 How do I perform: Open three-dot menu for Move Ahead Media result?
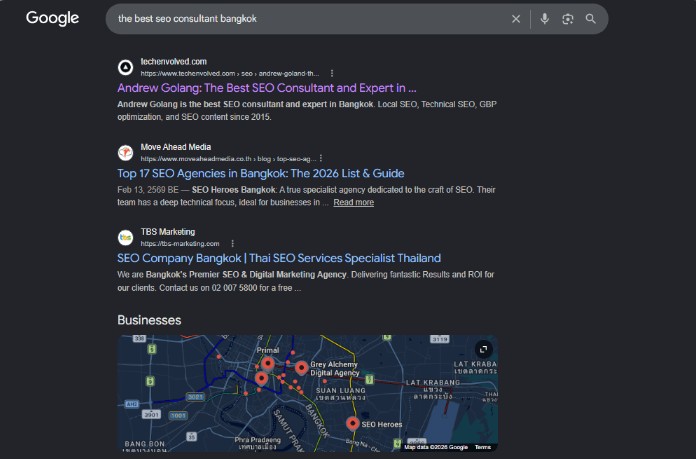[321, 158]
